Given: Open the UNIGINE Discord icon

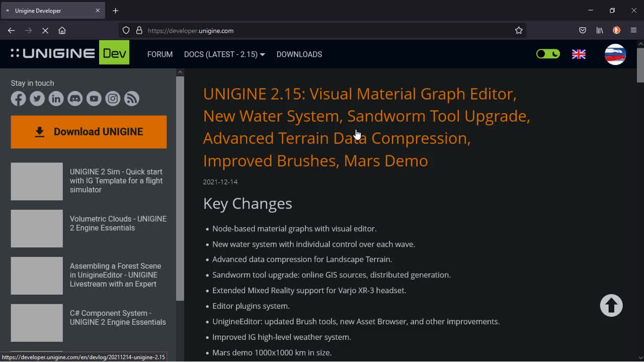Looking at the screenshot, I should point(75,99).
